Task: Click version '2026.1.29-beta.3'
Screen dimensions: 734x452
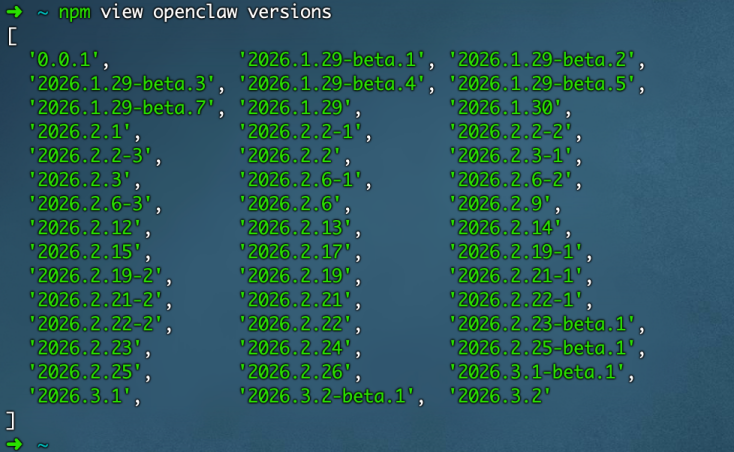Action: (122, 84)
